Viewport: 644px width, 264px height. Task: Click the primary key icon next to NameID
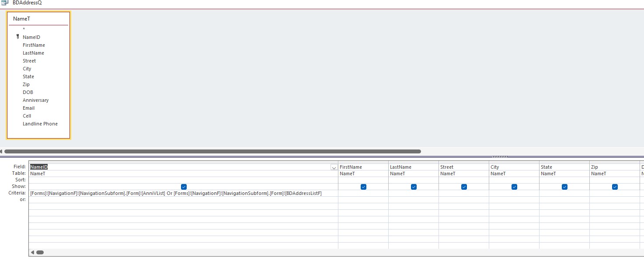coord(17,37)
